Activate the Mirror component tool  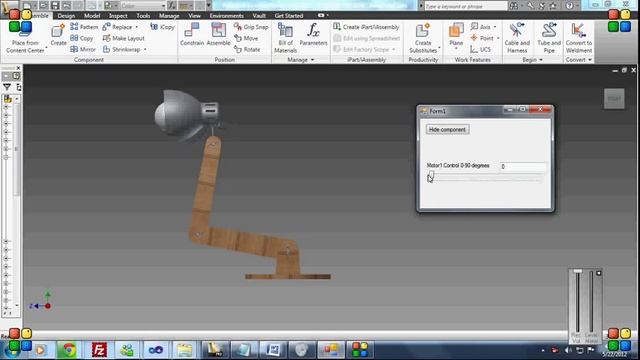point(83,49)
